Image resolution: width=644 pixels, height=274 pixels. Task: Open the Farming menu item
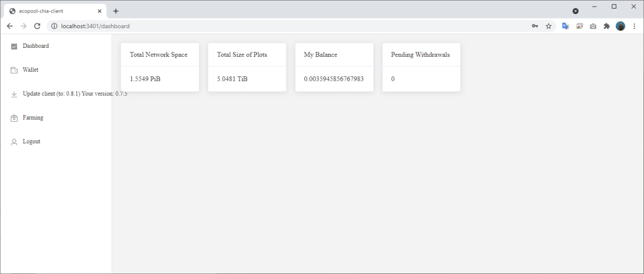tap(33, 118)
